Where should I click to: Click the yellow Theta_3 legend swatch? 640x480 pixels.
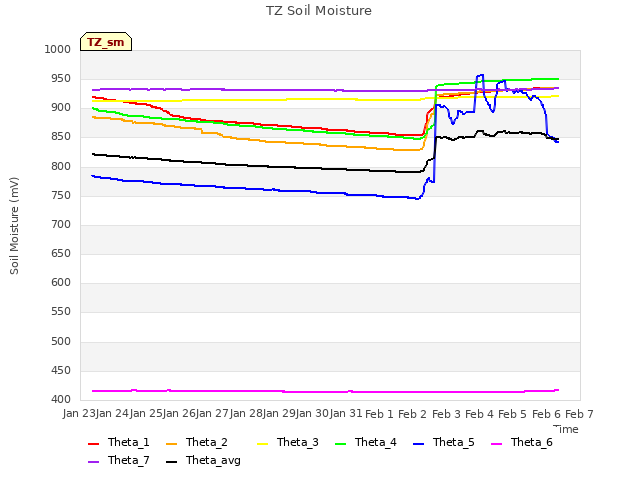coord(262,444)
